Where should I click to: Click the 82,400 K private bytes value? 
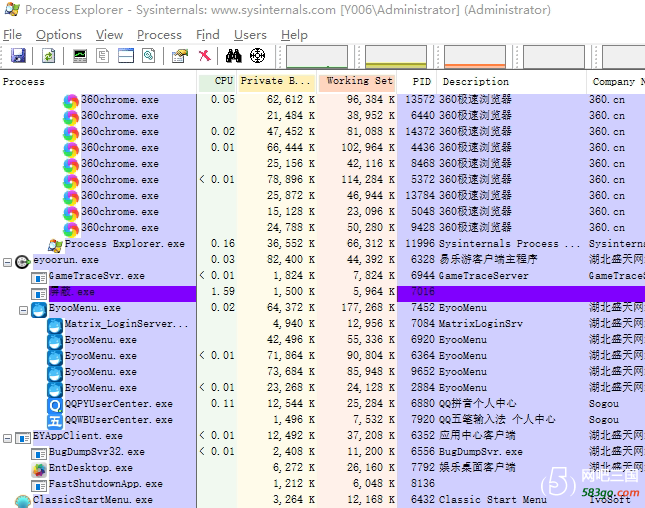[x=291, y=260]
